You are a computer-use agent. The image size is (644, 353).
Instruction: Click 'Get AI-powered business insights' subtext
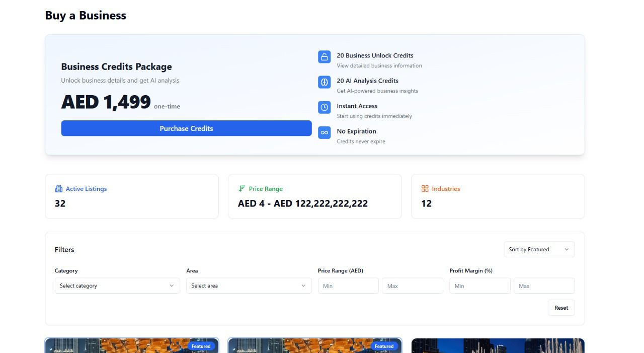[x=377, y=91]
